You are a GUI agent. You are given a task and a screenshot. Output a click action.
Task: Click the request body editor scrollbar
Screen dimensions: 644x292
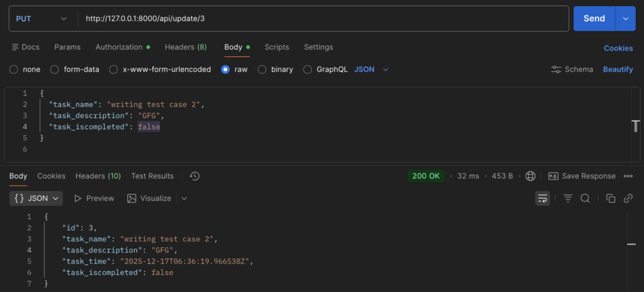tap(635, 125)
